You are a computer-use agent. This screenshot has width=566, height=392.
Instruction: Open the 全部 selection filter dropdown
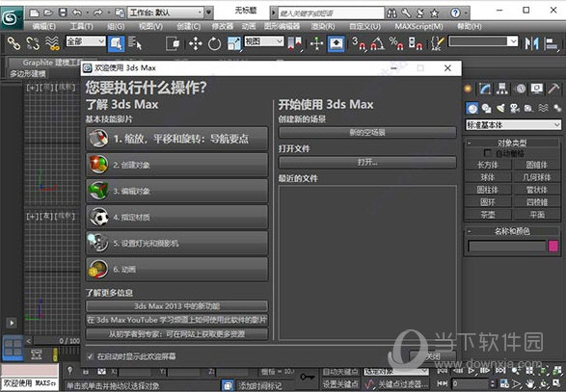86,41
